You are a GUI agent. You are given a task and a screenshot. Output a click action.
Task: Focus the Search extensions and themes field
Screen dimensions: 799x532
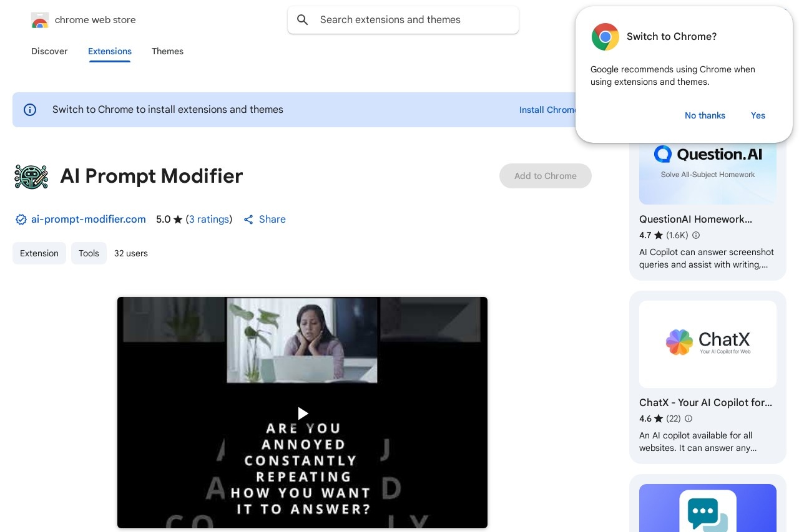pyautogui.click(x=403, y=20)
